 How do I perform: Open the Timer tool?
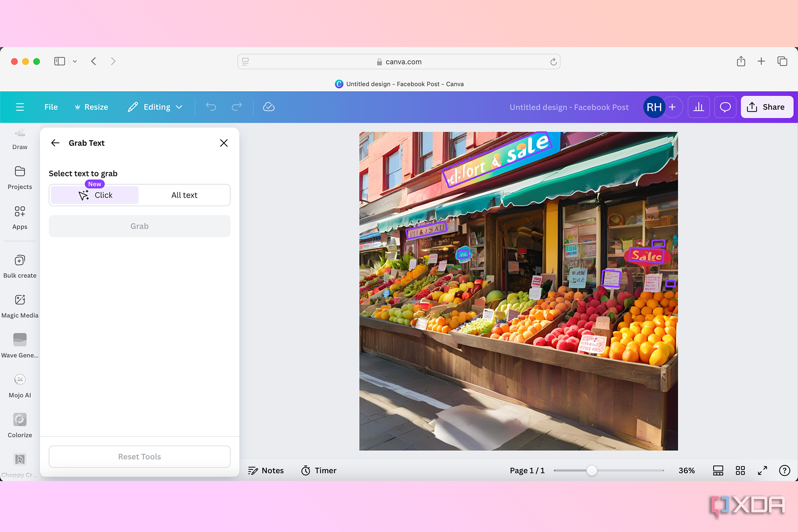pyautogui.click(x=318, y=470)
